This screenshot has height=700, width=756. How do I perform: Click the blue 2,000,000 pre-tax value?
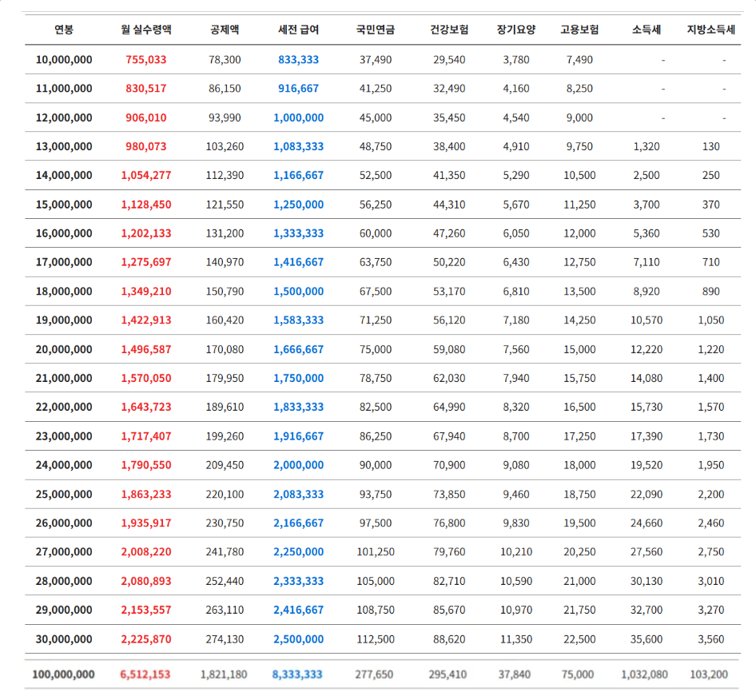click(298, 465)
